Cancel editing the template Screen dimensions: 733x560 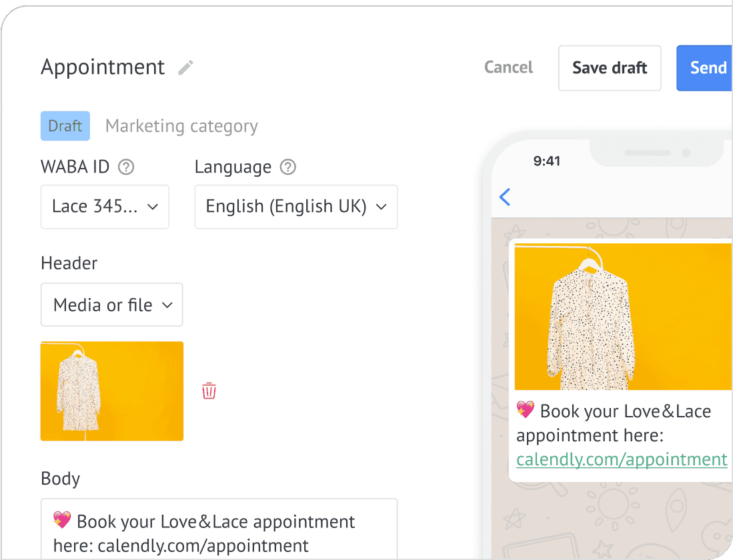coord(508,67)
